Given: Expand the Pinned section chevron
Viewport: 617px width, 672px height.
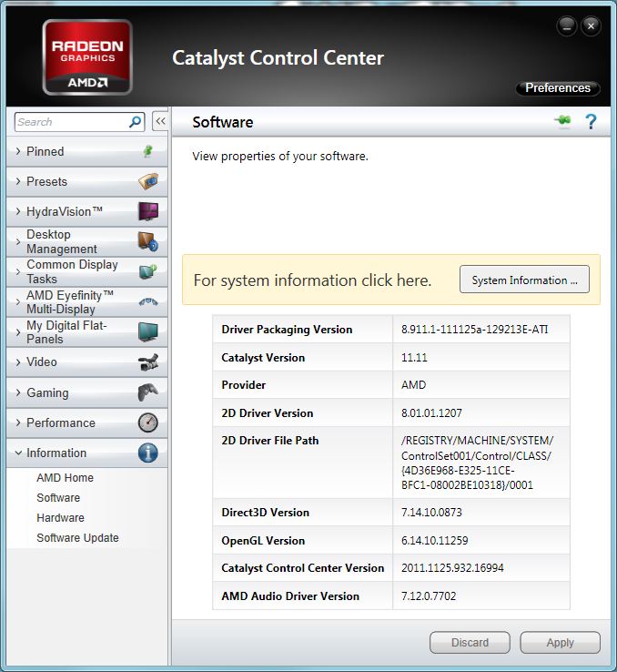Looking at the screenshot, I should point(18,151).
